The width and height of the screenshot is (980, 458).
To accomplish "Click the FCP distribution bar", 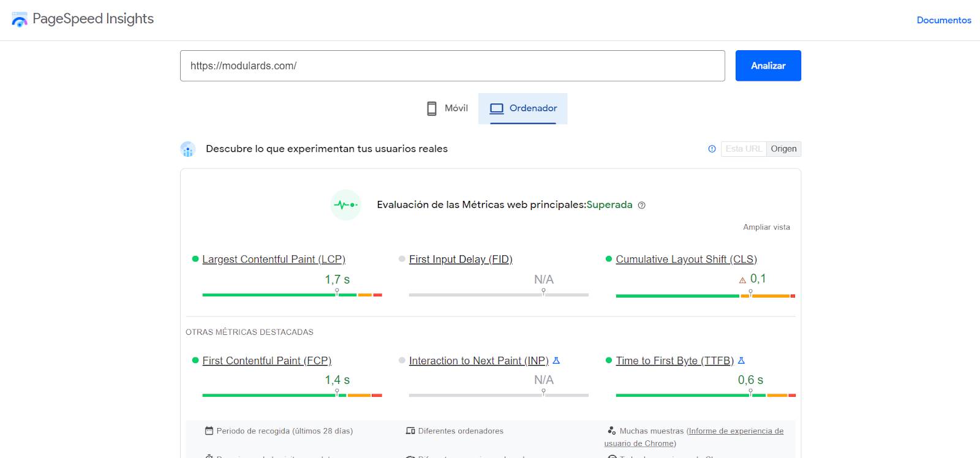I will click(x=292, y=396).
